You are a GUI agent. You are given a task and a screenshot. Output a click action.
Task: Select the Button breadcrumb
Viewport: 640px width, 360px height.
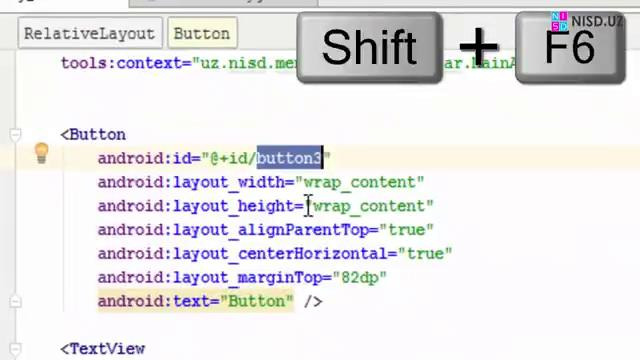(202, 33)
